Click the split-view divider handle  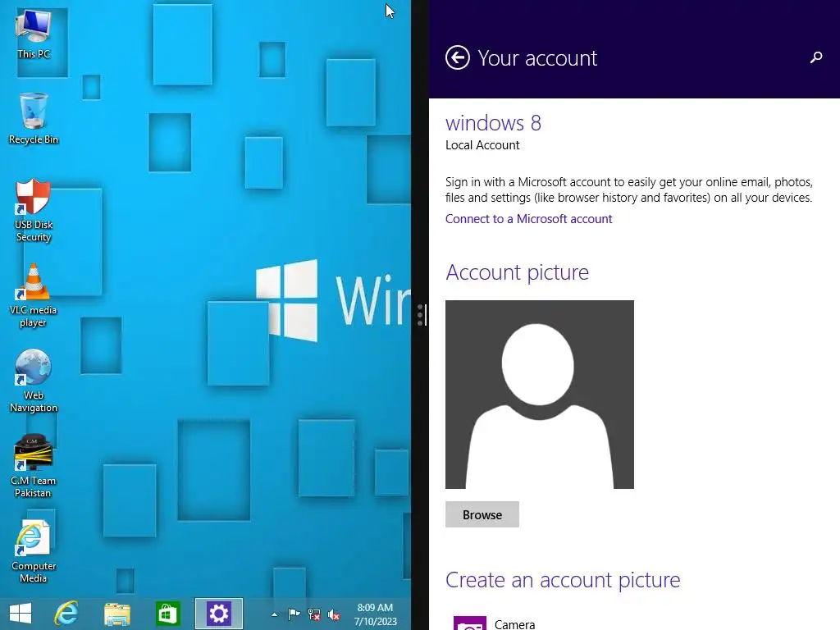[421, 315]
